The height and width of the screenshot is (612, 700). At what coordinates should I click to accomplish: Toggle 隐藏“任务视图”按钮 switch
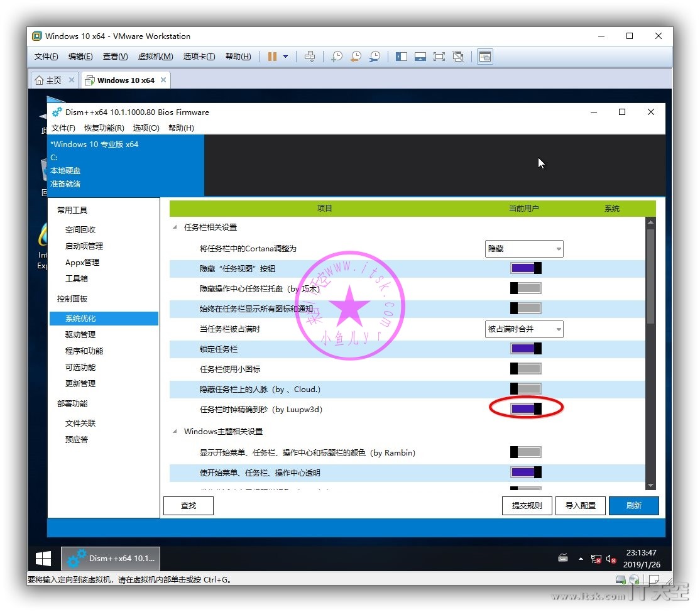tap(526, 268)
